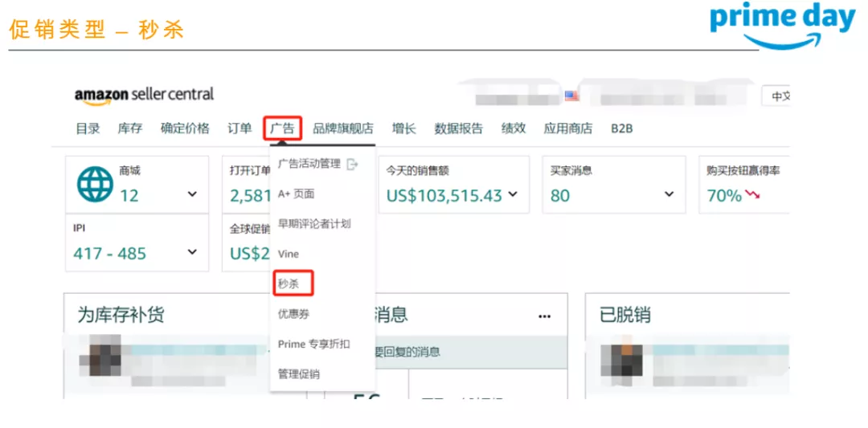Open the 绩效 menu
The width and height of the screenshot is (868, 428).
513,128
